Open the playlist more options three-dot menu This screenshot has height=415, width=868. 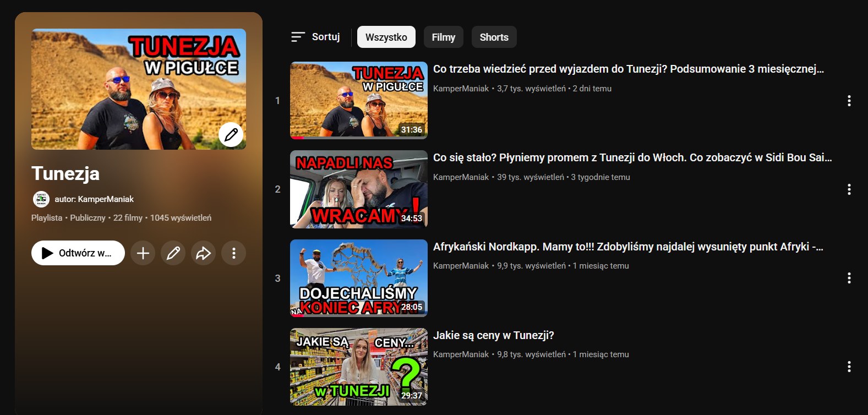tap(234, 253)
